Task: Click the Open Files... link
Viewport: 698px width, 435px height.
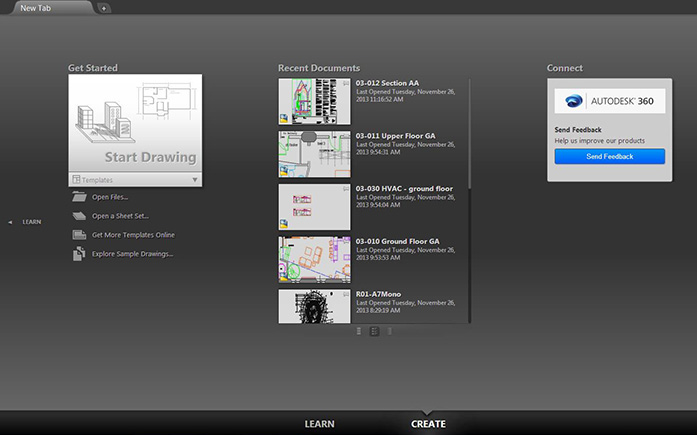Action: coord(110,197)
